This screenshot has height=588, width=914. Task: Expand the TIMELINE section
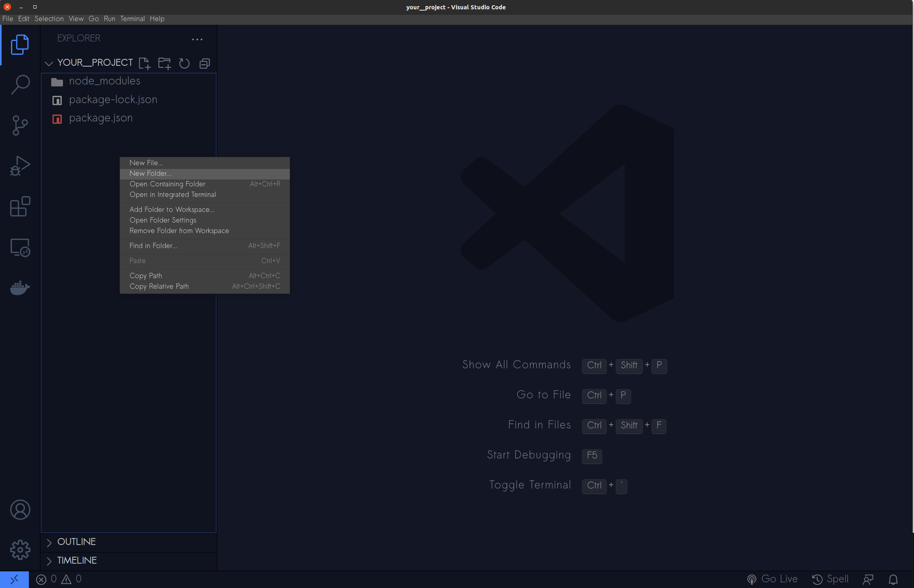pyautogui.click(x=128, y=560)
